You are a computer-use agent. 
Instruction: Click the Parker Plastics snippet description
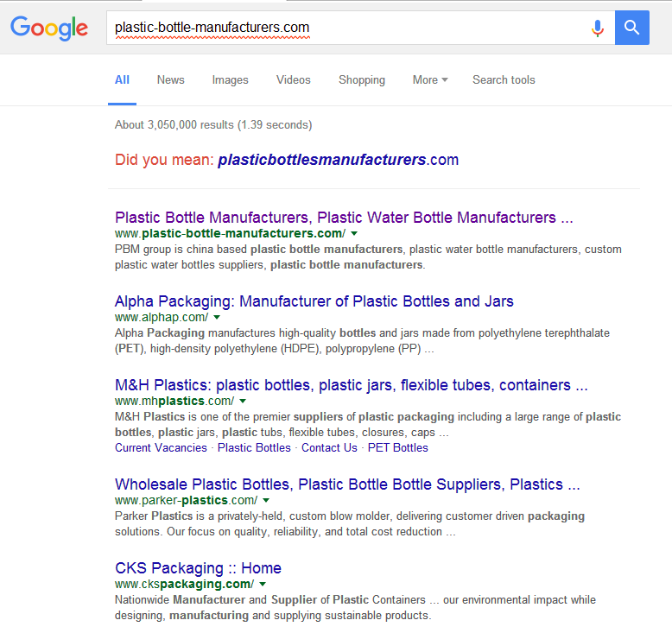pyautogui.click(x=350, y=523)
